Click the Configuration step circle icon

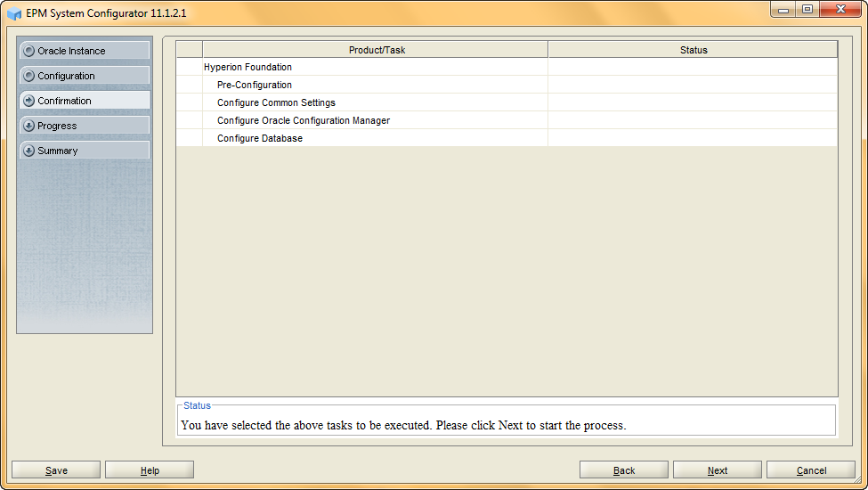click(x=29, y=76)
